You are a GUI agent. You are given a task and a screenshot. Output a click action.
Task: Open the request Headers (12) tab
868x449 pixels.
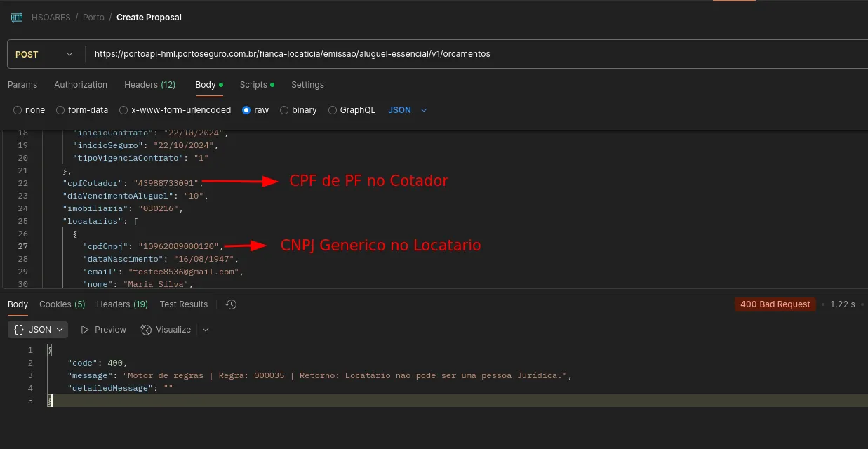[x=149, y=85]
